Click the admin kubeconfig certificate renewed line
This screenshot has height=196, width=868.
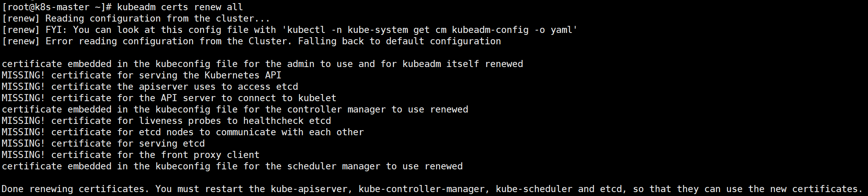[262, 64]
